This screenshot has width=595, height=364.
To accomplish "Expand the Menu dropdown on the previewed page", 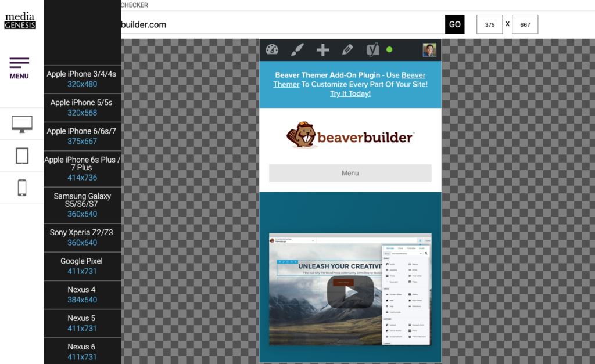I will (350, 173).
